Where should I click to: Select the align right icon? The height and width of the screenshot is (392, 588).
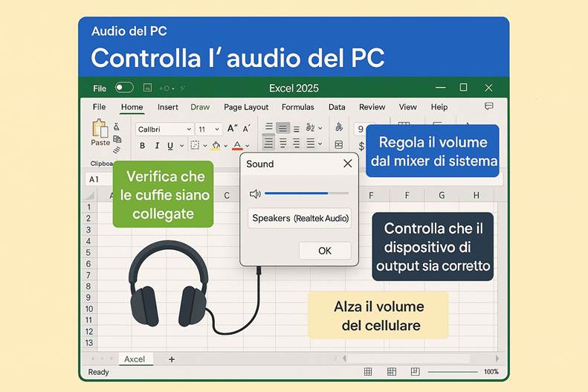tap(297, 143)
